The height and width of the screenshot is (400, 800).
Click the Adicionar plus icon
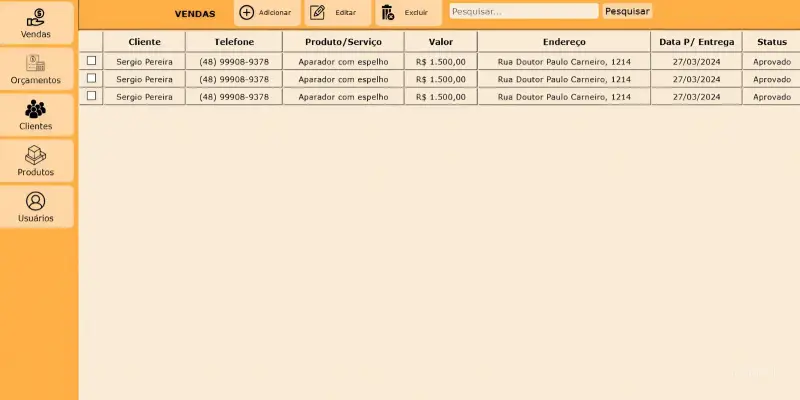(247, 12)
